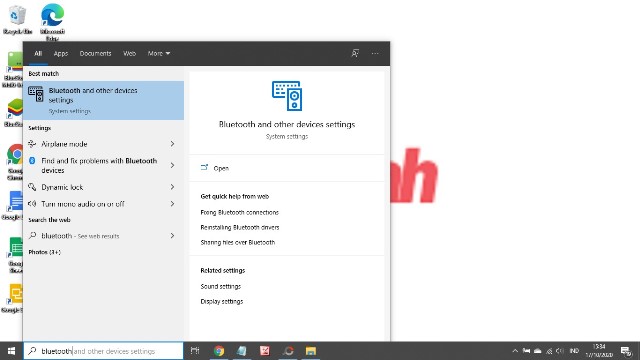Image resolution: width=640 pixels, height=360 pixels.
Task: Open the feedback icon in search header
Action: click(355, 53)
